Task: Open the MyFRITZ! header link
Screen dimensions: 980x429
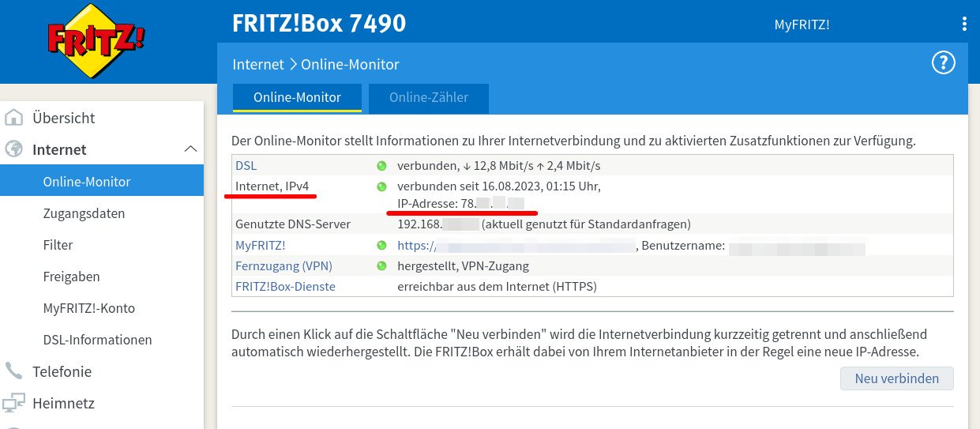Action: click(802, 24)
